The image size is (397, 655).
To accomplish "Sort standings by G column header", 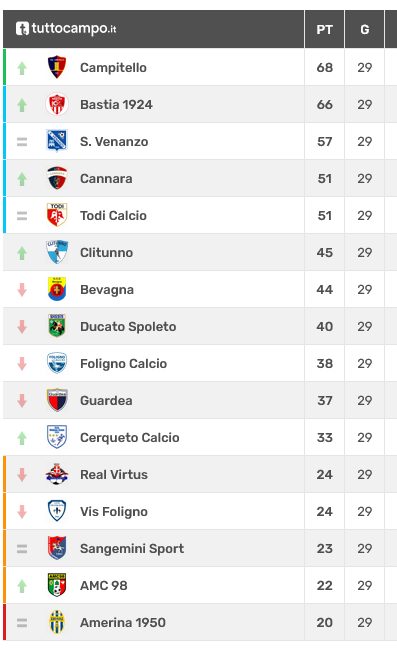I will coord(364,30).
